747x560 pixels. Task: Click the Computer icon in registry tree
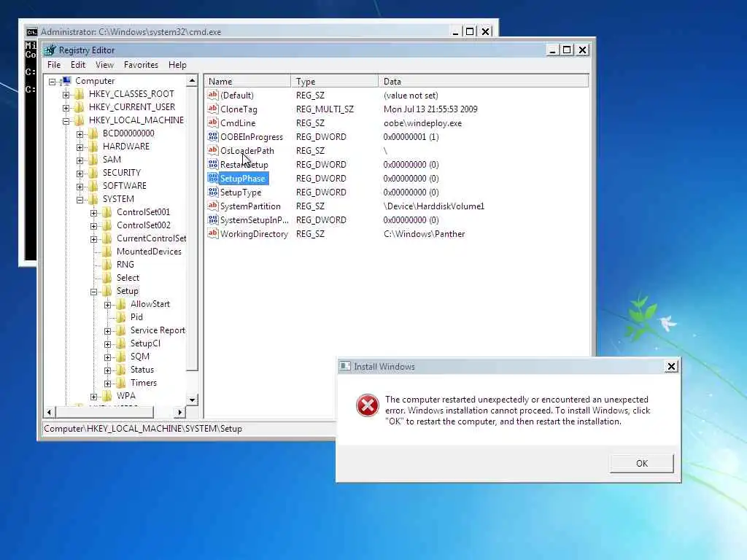(x=66, y=81)
